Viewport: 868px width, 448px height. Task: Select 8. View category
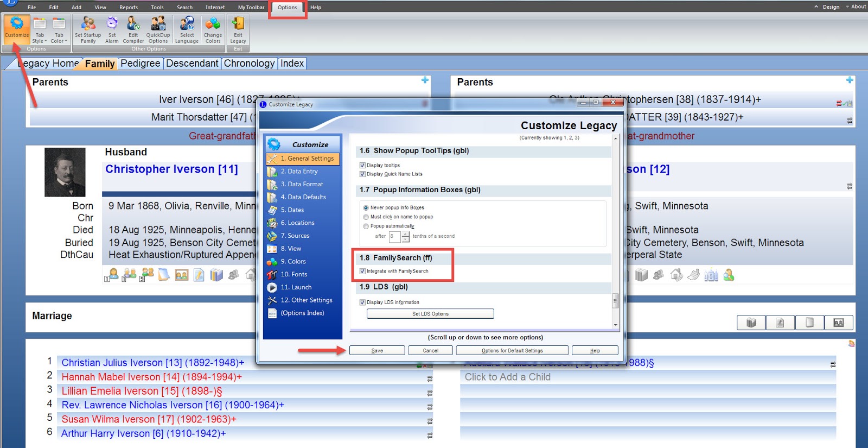(303, 249)
